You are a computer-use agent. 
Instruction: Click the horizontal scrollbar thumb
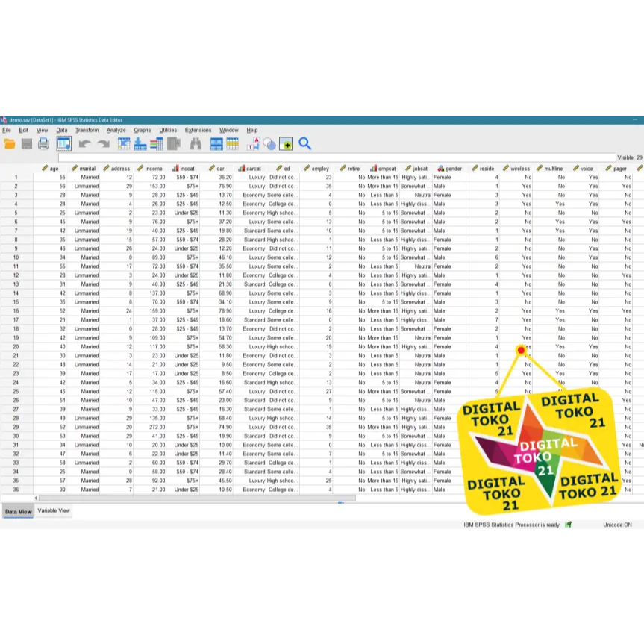coord(197,498)
